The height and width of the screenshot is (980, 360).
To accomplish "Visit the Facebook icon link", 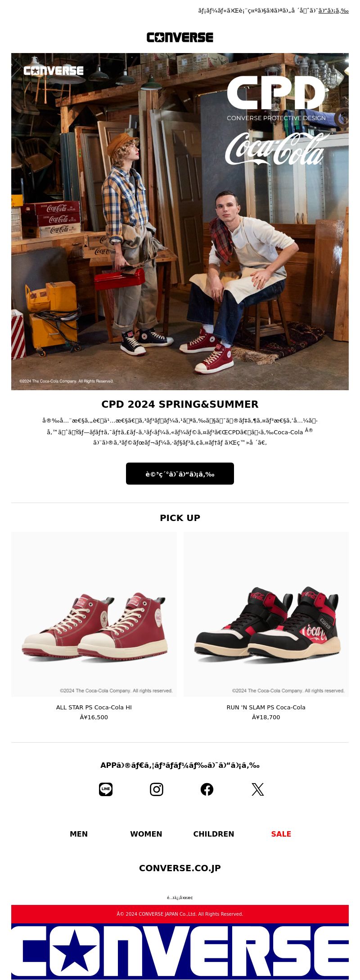I will point(207,789).
